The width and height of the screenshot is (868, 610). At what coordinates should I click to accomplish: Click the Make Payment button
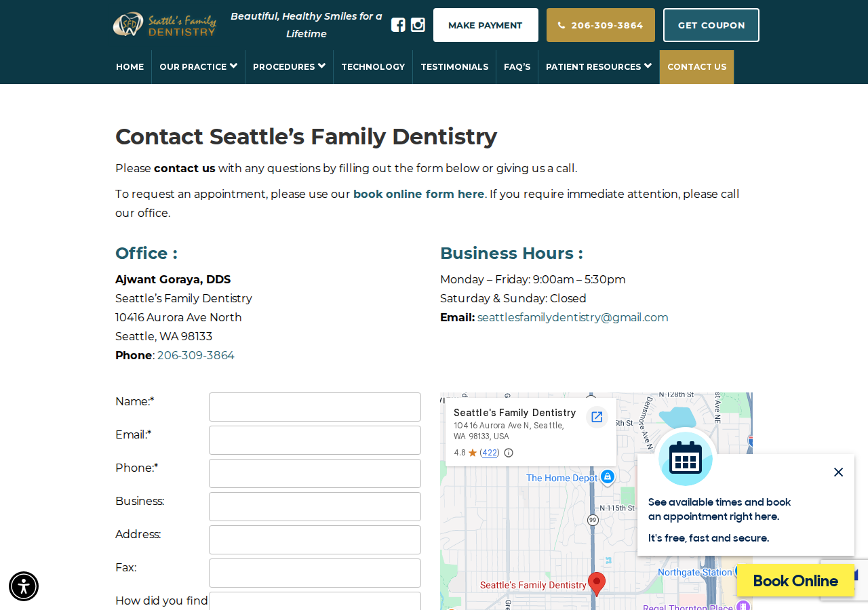click(x=486, y=25)
